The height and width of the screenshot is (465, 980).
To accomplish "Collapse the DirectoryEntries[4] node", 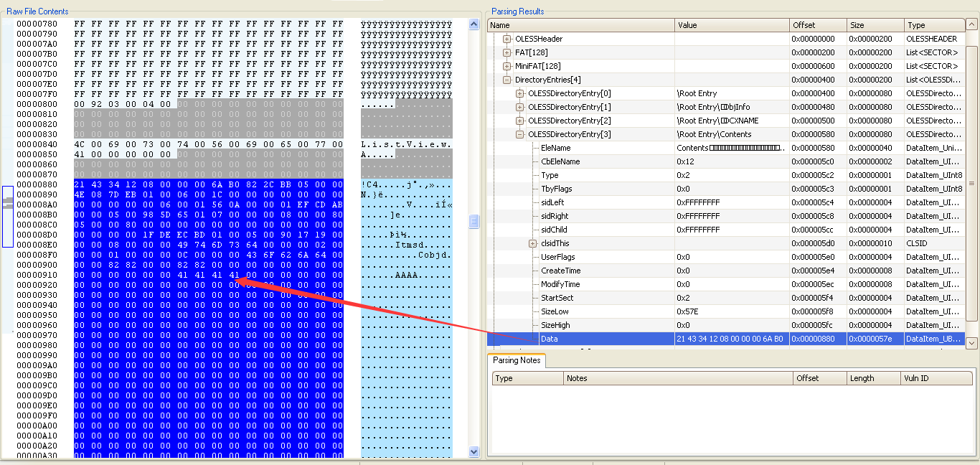I will 507,80.
